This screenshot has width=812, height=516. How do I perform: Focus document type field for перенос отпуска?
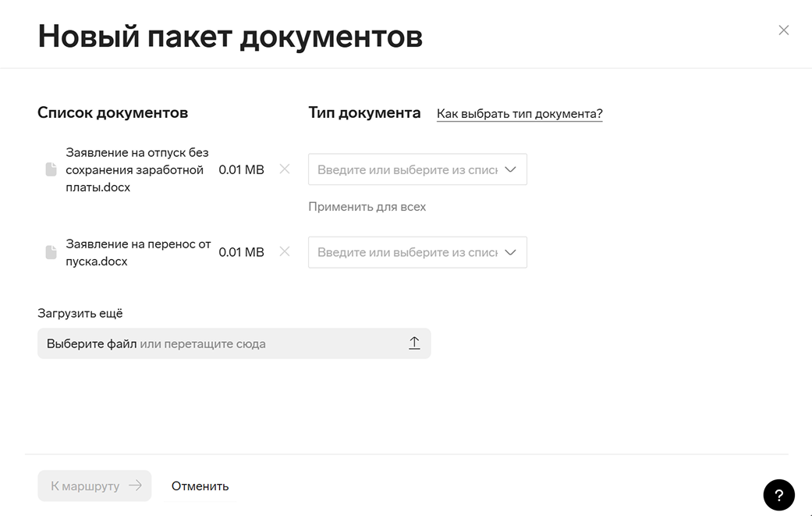pos(417,252)
